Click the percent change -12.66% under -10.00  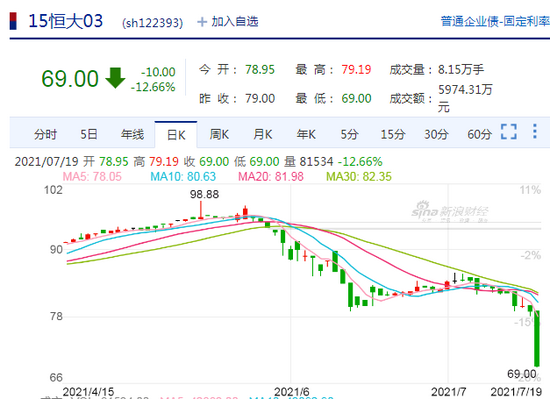tap(153, 87)
